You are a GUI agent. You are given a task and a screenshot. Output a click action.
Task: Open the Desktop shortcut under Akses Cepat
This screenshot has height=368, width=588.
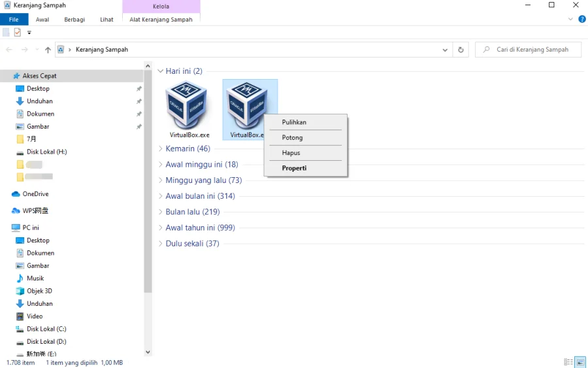point(38,88)
